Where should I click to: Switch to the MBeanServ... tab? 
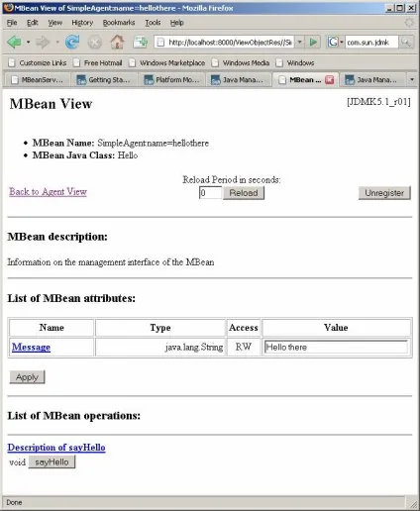click(x=37, y=80)
